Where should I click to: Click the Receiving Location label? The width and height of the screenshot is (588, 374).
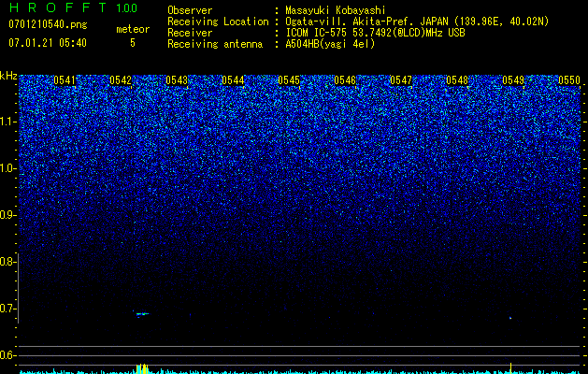coord(218,22)
